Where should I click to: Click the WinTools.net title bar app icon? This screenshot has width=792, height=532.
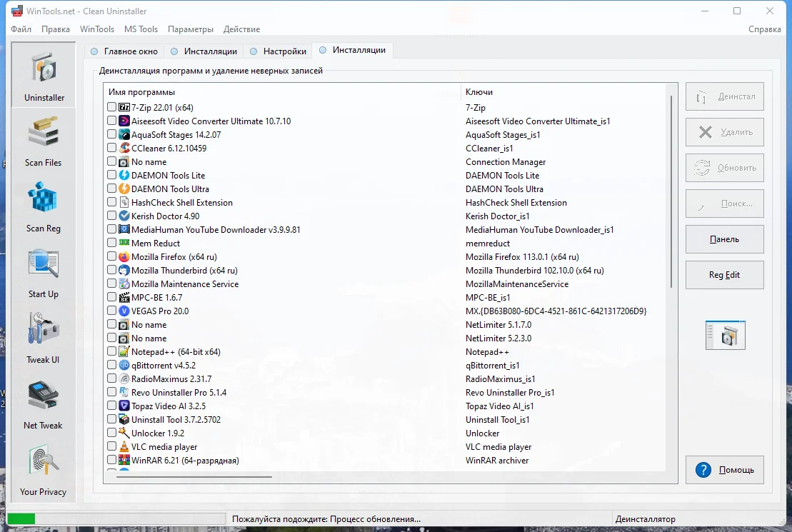coord(16,11)
